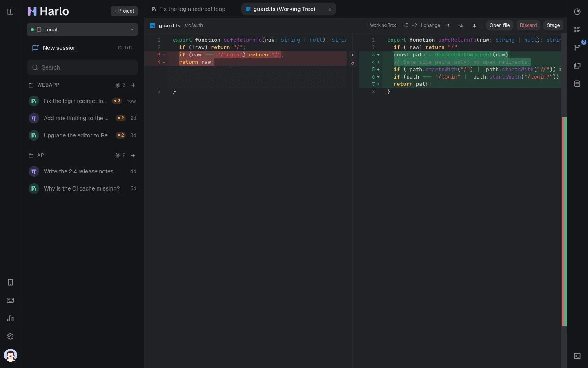
Task: Click the guard.ts file name in diff header
Action: coord(169,25)
